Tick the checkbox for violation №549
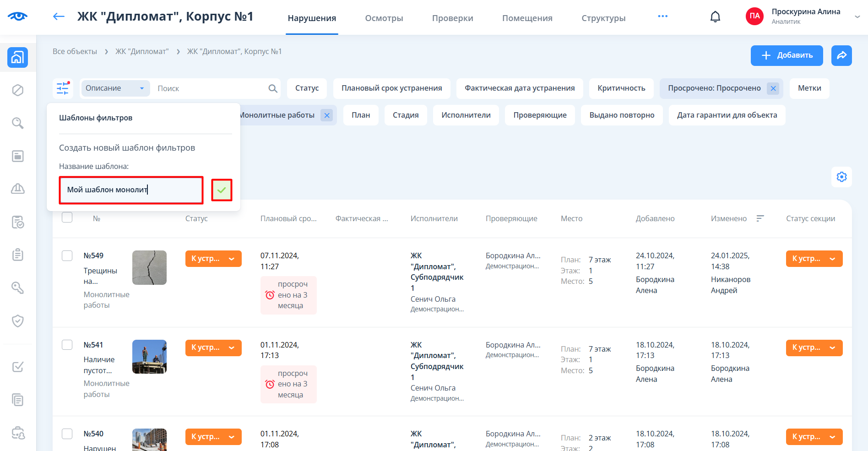Image resolution: width=868 pixels, height=451 pixels. [x=67, y=255]
